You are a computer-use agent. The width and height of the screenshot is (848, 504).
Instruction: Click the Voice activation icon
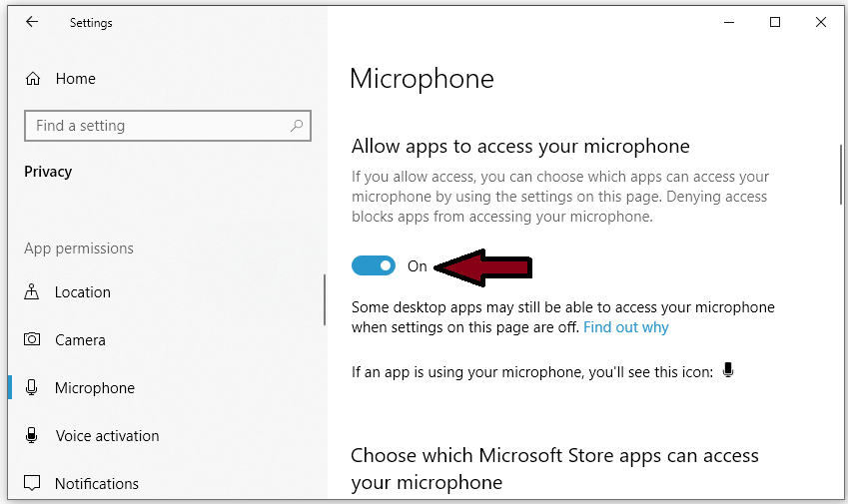[x=31, y=435]
